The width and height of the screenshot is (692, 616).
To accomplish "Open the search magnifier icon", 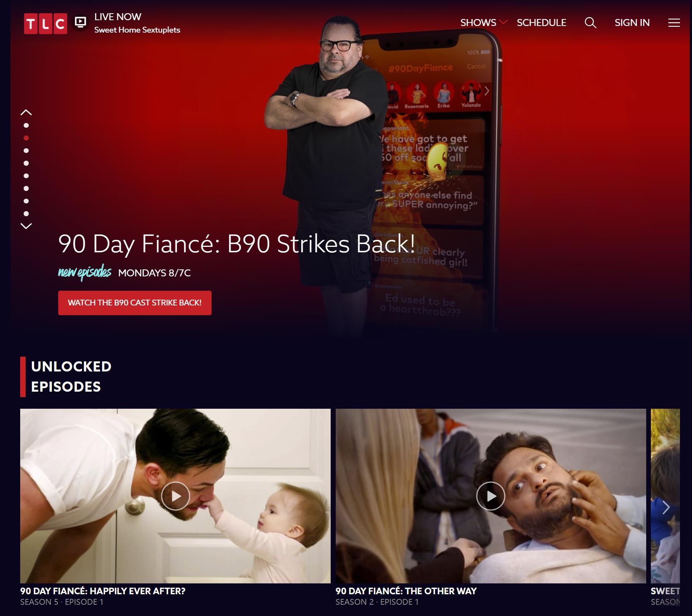I will pos(590,23).
